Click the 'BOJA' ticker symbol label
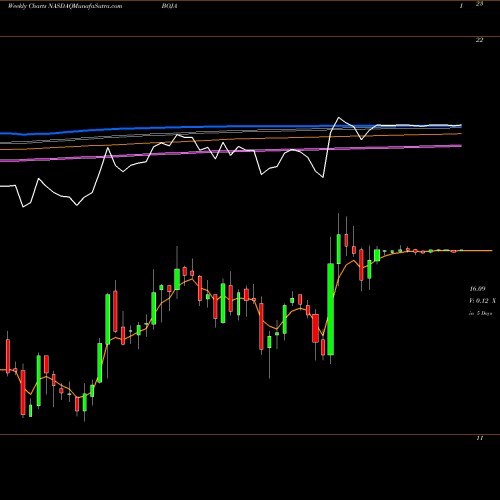 [x=169, y=6]
